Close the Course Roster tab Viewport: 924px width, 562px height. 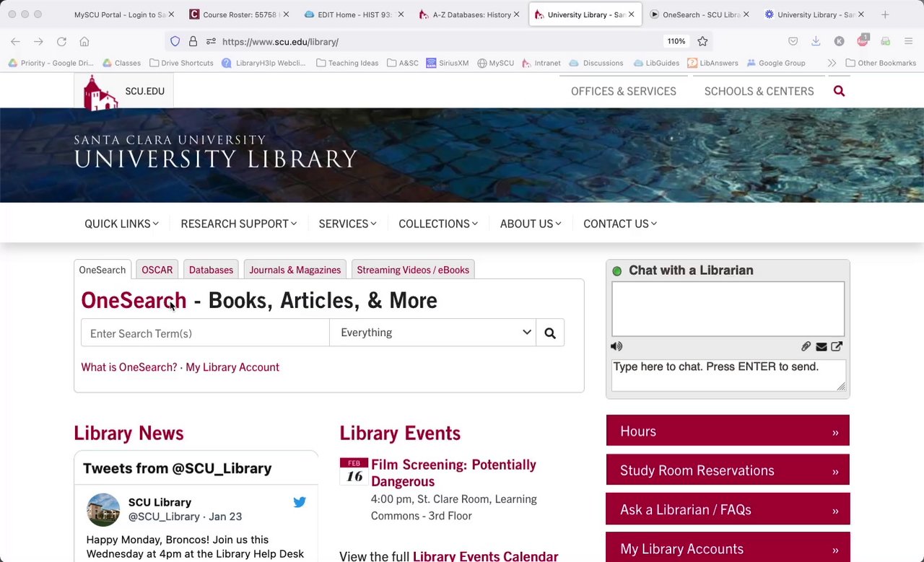286,14
